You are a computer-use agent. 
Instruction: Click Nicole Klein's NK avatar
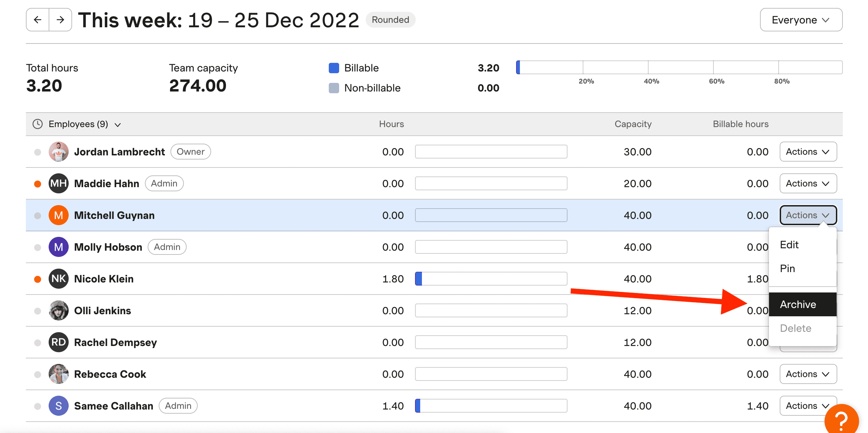(58, 279)
